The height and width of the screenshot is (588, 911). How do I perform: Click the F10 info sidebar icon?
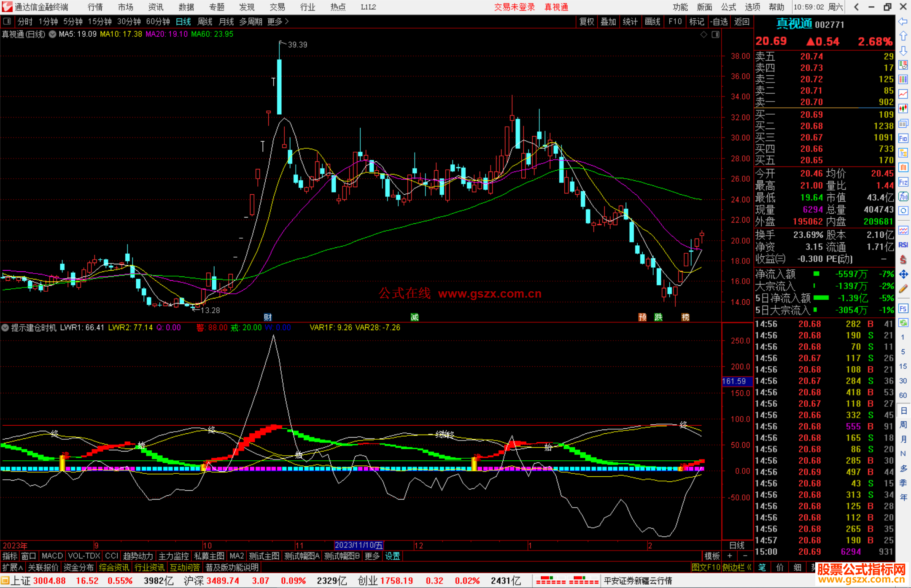[x=903, y=138]
